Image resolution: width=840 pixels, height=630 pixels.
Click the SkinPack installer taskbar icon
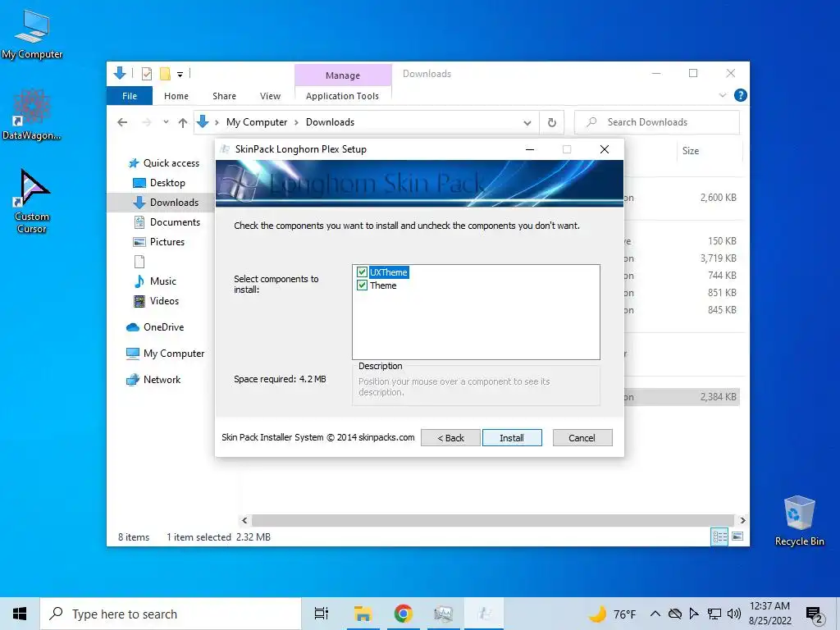point(484,614)
